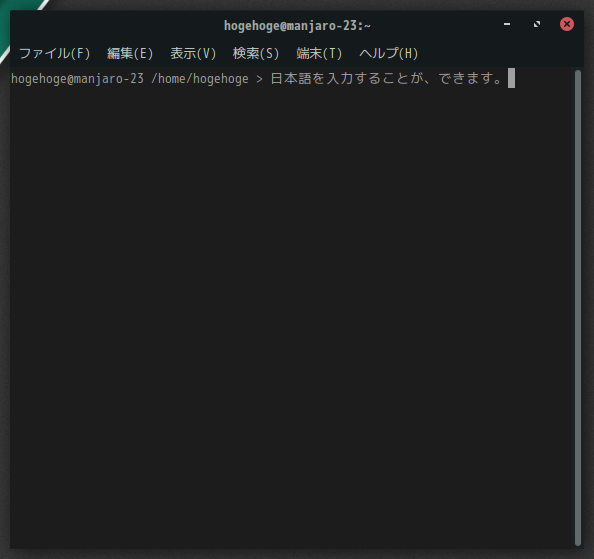Open the 端末(T) menu

319,53
